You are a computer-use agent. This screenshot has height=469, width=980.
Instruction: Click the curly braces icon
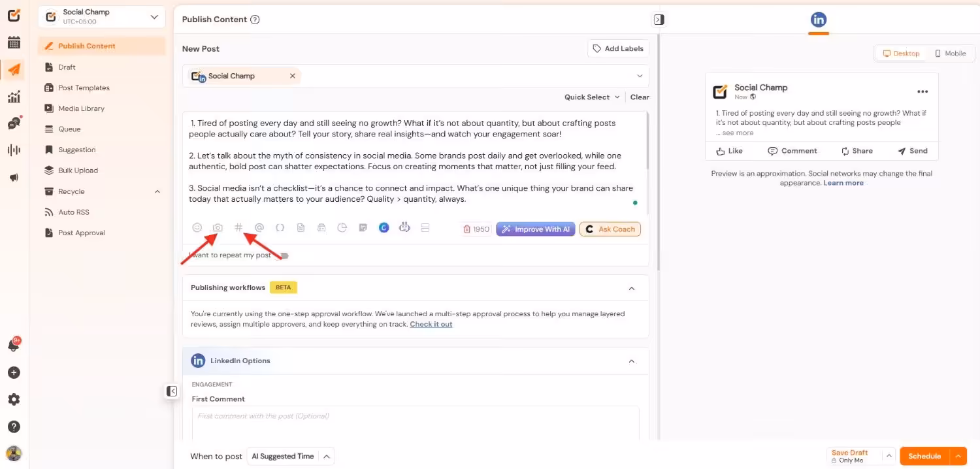pyautogui.click(x=280, y=227)
